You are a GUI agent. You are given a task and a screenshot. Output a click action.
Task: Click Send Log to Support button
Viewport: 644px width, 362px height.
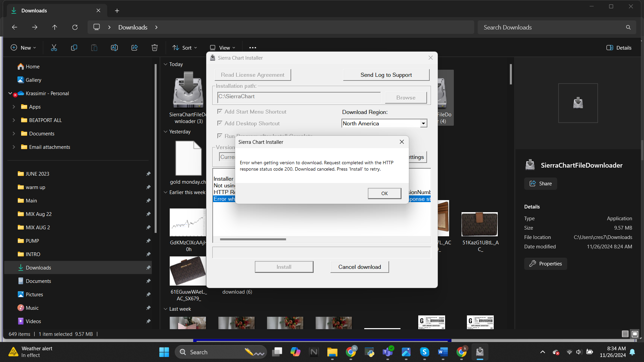(386, 75)
